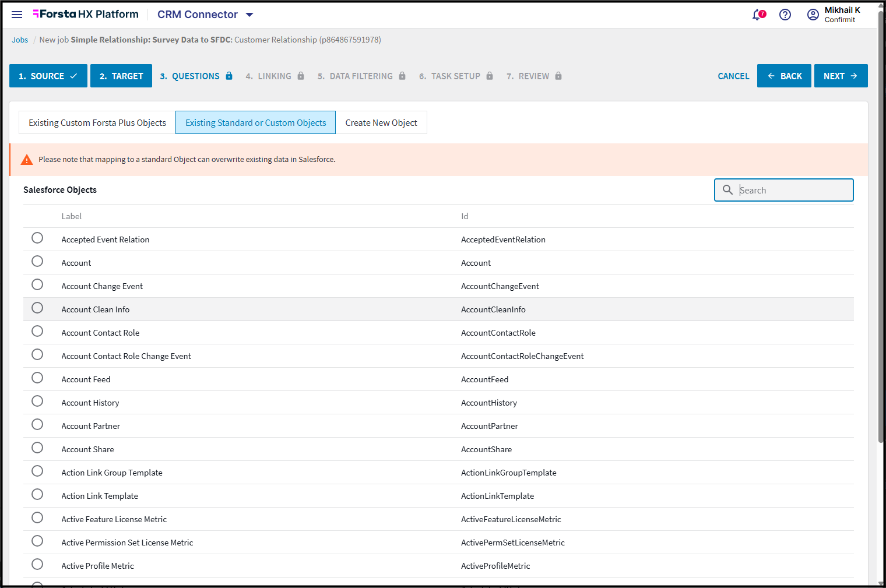Click the Id column header
886x588 pixels.
click(465, 216)
